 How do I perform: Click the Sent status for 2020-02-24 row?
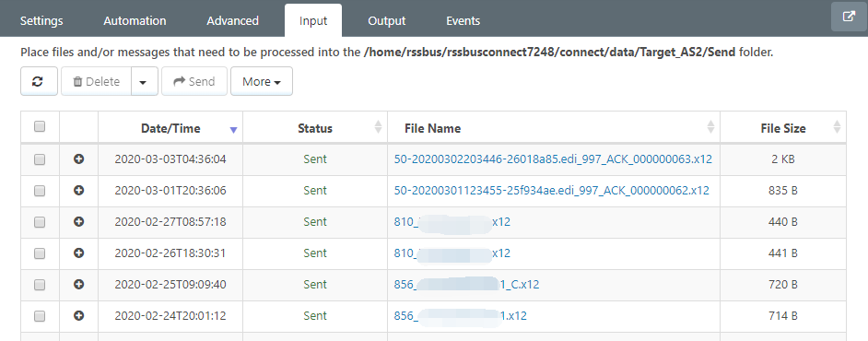315,316
